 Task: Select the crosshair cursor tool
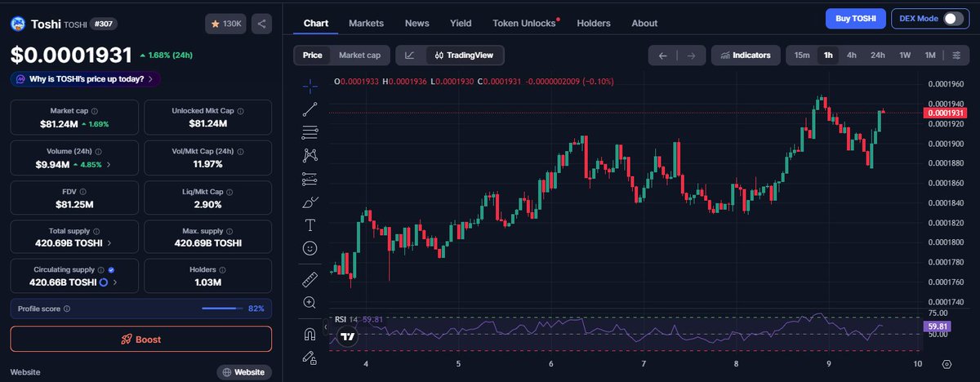(x=310, y=85)
